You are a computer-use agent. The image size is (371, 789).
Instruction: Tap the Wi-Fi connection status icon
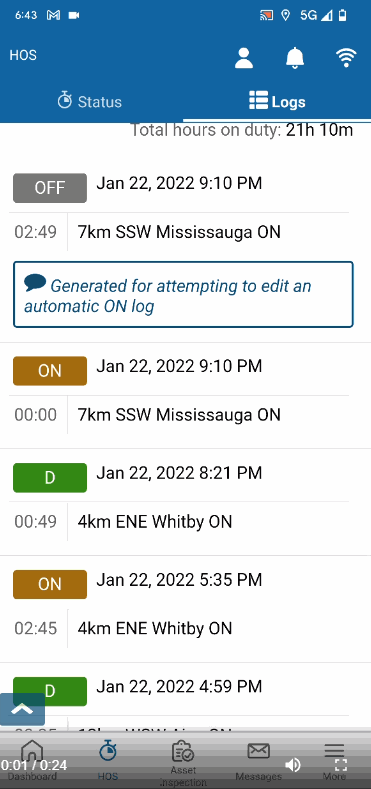tap(346, 58)
